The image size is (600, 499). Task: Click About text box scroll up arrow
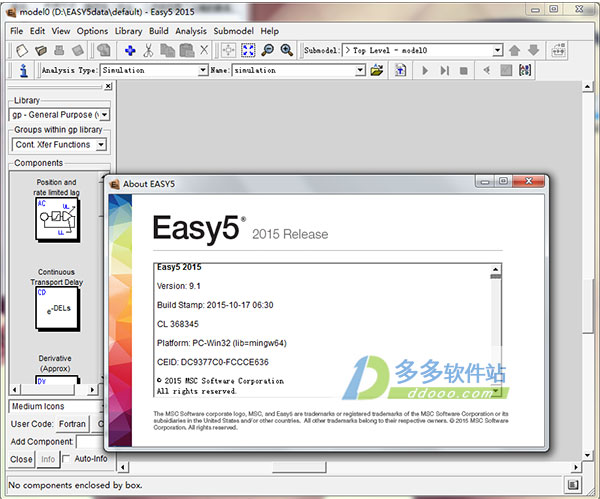click(496, 269)
